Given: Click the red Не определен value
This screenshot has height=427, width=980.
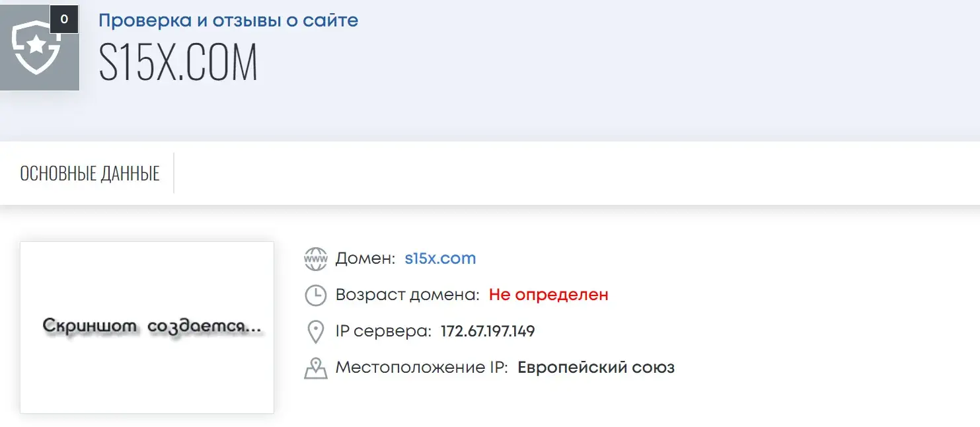Looking at the screenshot, I should (548, 295).
